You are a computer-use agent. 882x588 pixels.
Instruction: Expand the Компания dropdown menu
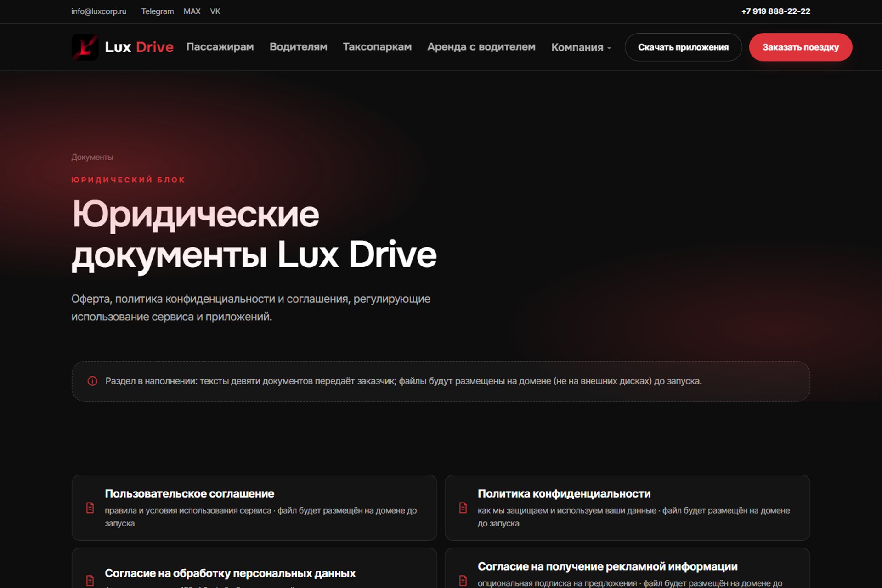(581, 47)
